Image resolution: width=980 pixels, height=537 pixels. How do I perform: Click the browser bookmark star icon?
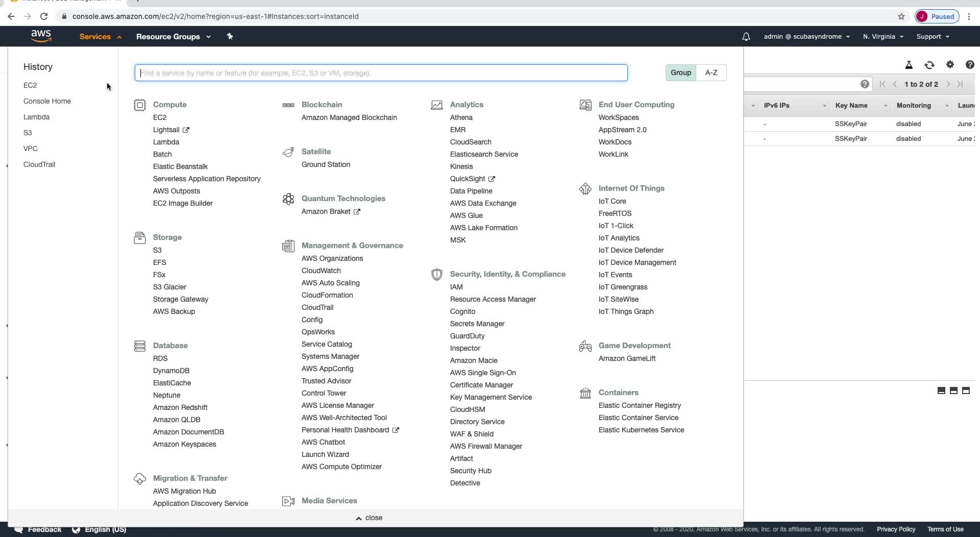[901, 16]
